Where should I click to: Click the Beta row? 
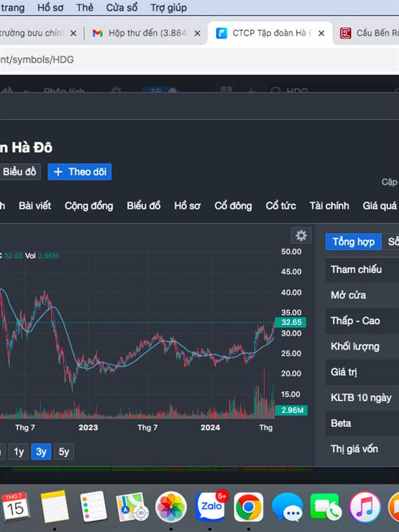362,424
